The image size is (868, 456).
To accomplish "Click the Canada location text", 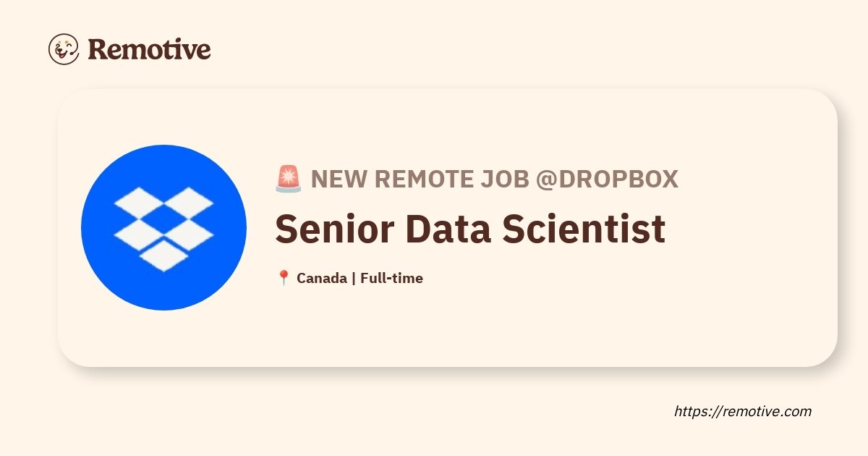I will pyautogui.click(x=322, y=278).
